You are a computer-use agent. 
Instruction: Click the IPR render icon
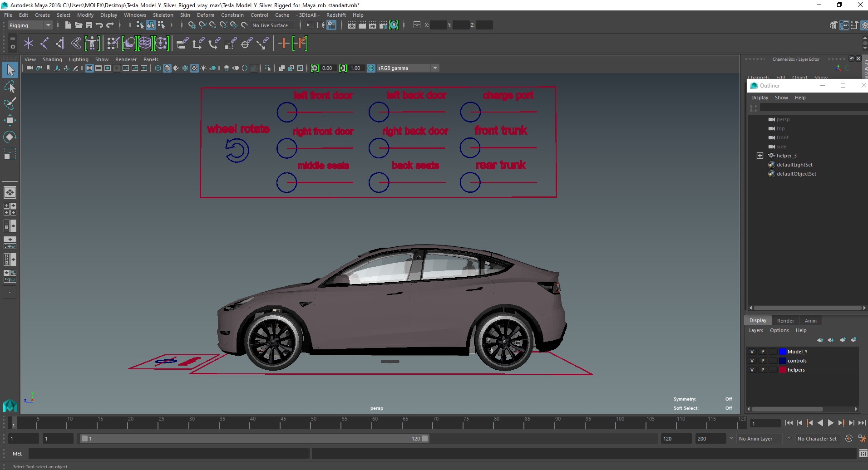(373, 25)
